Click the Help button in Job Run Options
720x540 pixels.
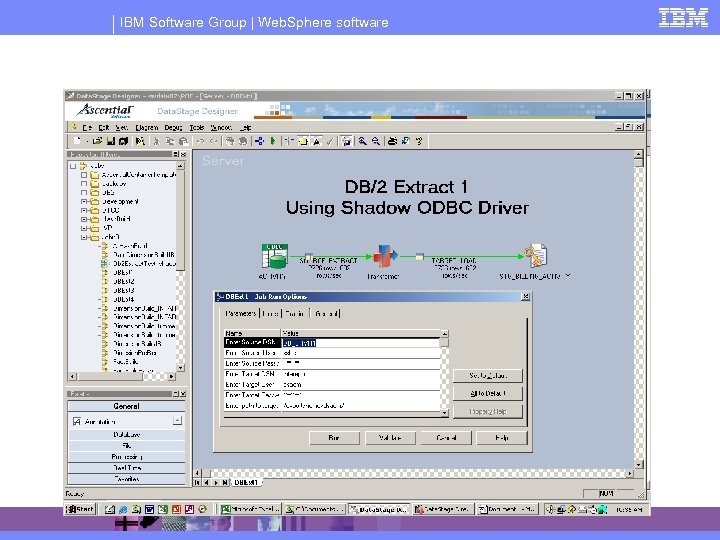coord(502,438)
